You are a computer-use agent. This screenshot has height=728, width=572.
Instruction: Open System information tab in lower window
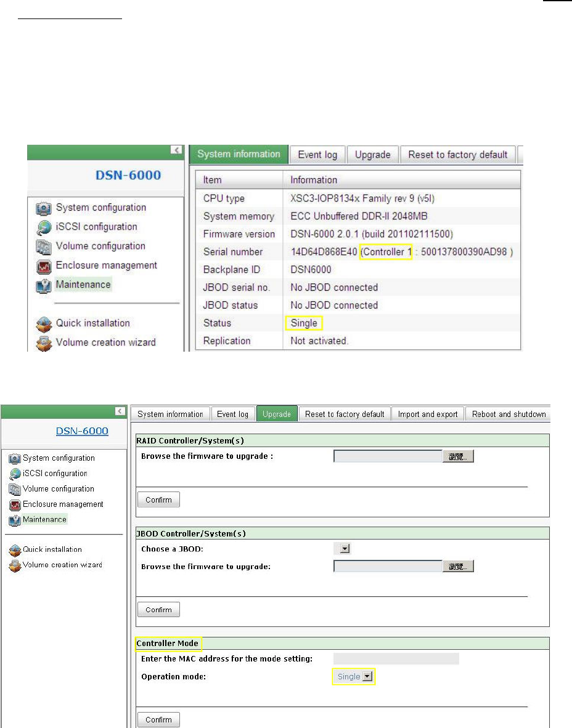click(x=170, y=414)
